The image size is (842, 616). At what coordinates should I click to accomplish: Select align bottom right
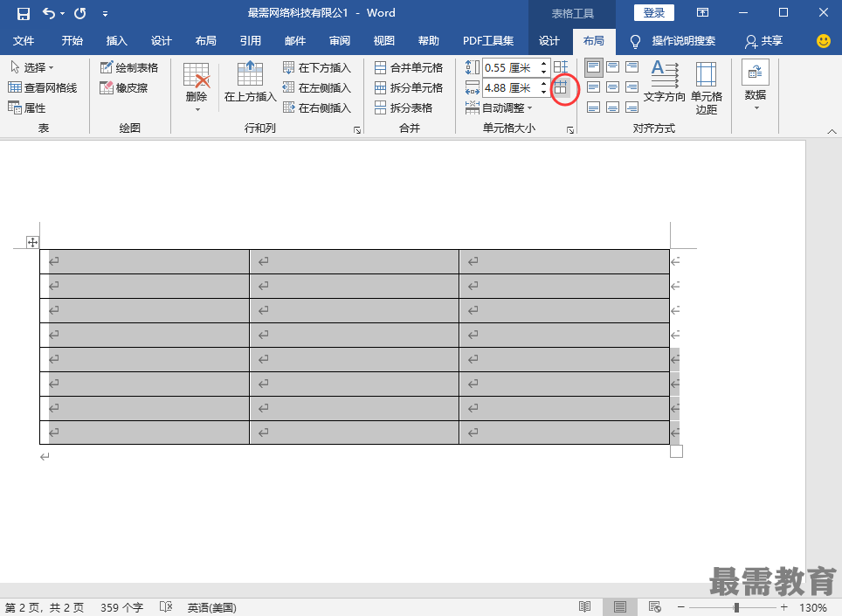pyautogui.click(x=632, y=107)
